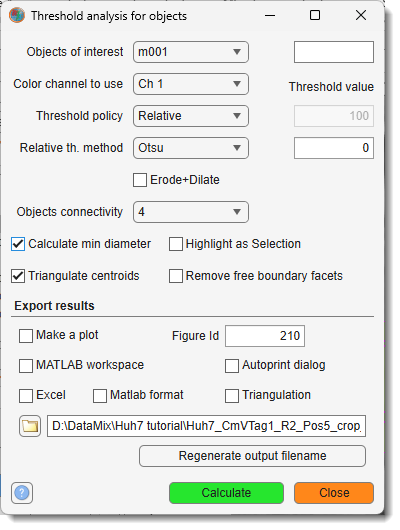Open the Objects of interest dropdown
This screenshot has height=530, width=400.
[191, 52]
